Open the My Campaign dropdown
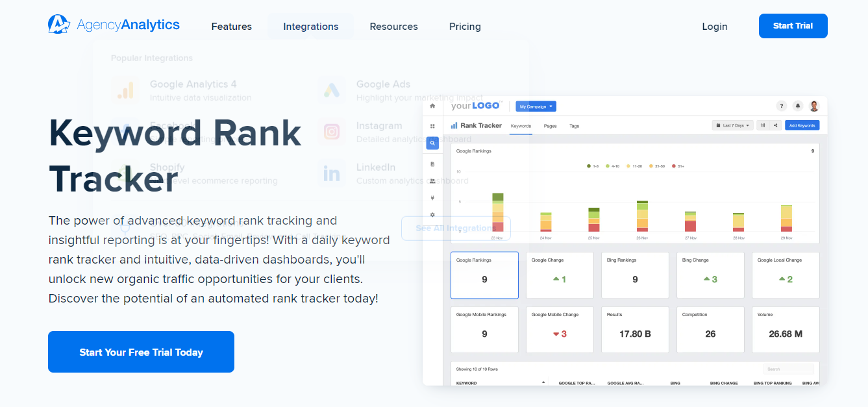Viewport: 868px width, 407px height. click(x=536, y=106)
